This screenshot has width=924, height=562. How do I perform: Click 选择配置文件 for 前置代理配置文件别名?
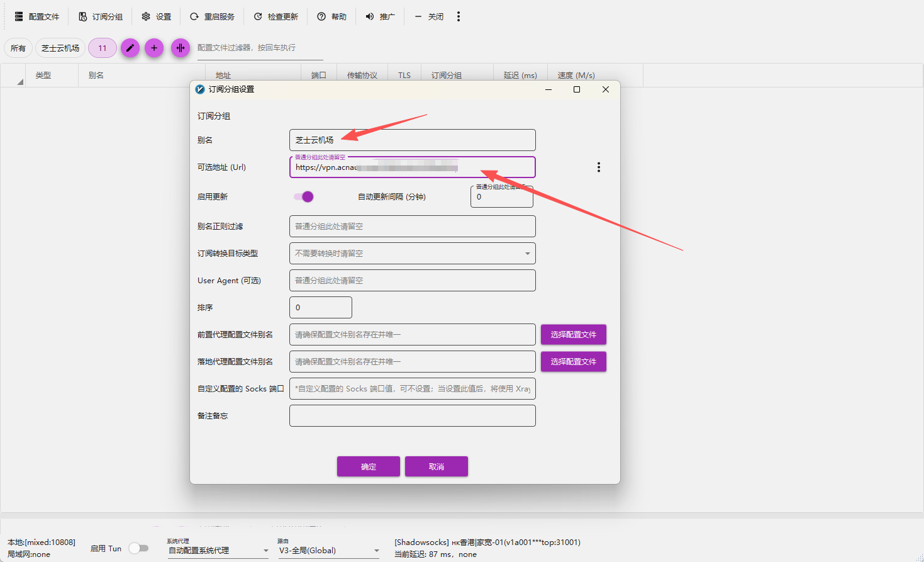[x=573, y=335]
